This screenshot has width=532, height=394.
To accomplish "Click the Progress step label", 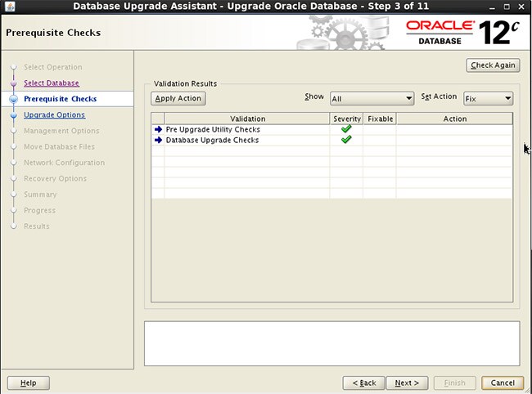I will (40, 210).
